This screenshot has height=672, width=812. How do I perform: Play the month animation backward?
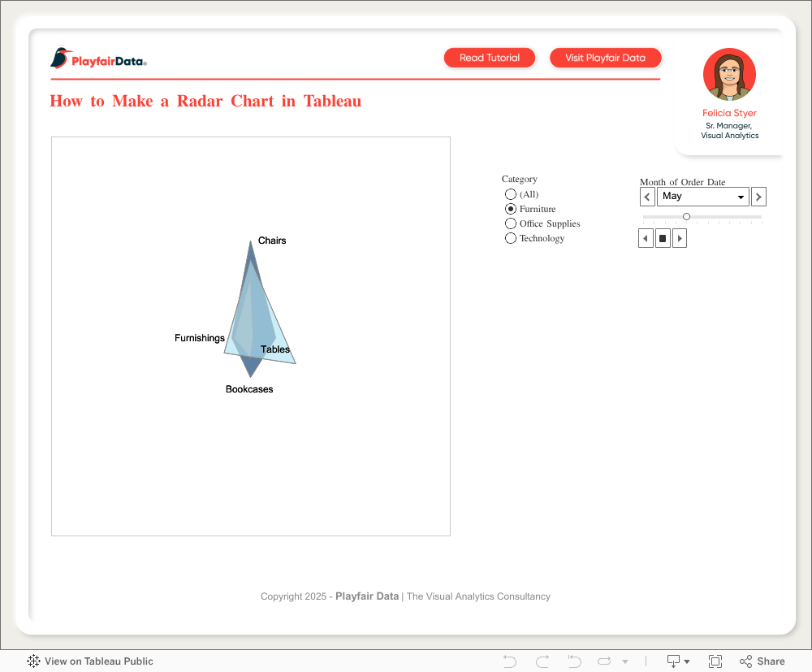click(646, 238)
